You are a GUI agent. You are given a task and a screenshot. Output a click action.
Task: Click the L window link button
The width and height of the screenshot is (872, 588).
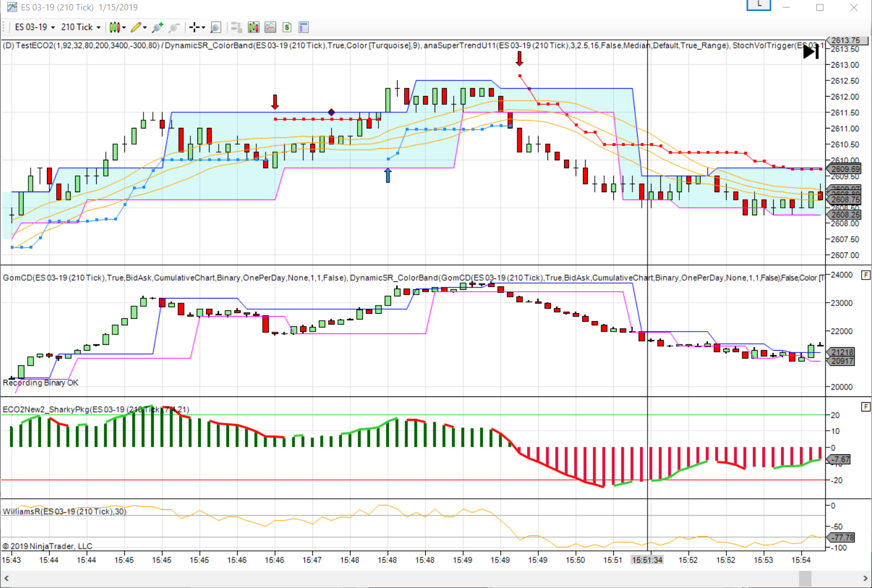click(759, 5)
